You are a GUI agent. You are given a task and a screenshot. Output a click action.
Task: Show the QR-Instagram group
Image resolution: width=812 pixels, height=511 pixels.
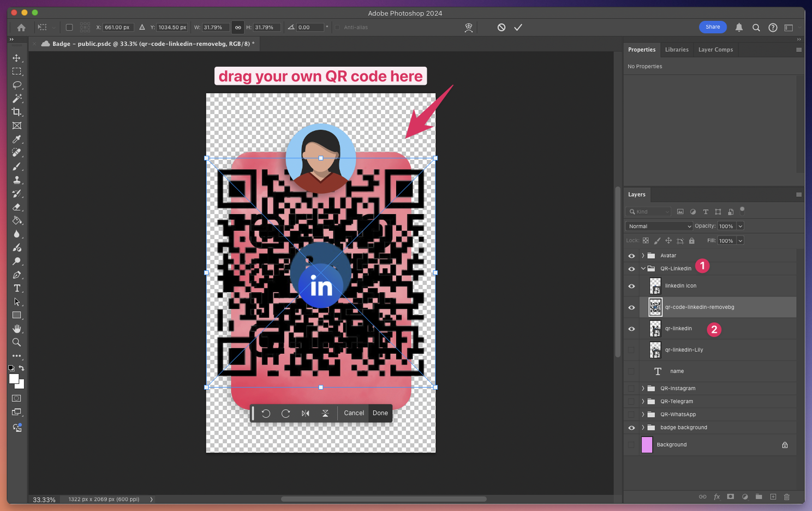tap(631, 389)
